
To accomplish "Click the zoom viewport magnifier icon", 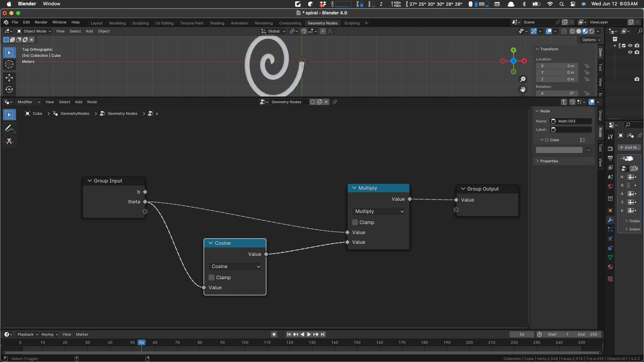I will 523,79.
